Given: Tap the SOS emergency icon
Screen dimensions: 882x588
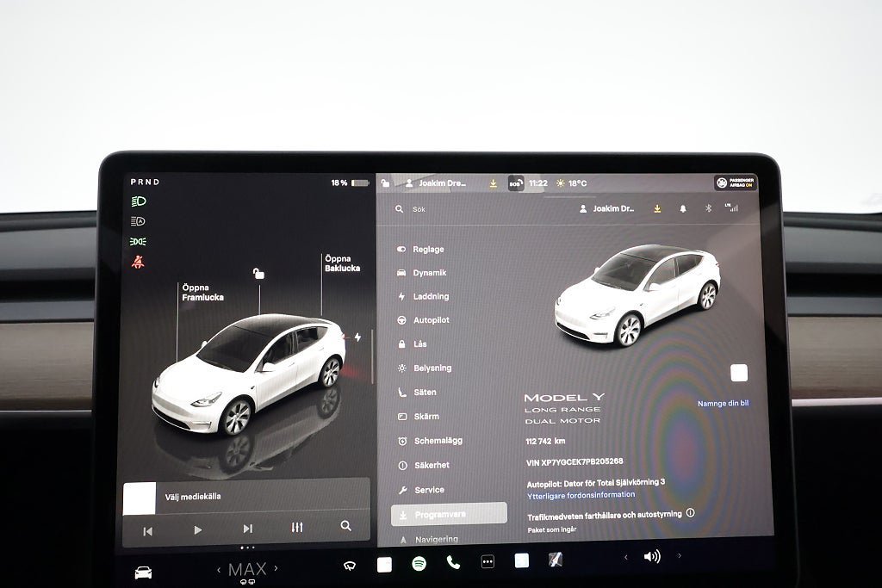Looking at the screenshot, I should pos(516,183).
